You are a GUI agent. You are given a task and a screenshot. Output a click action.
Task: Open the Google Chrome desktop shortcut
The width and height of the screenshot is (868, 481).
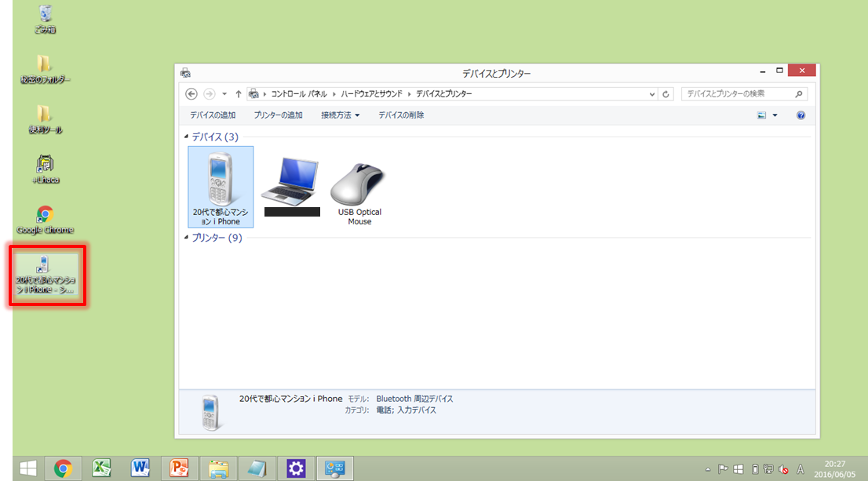click(45, 219)
